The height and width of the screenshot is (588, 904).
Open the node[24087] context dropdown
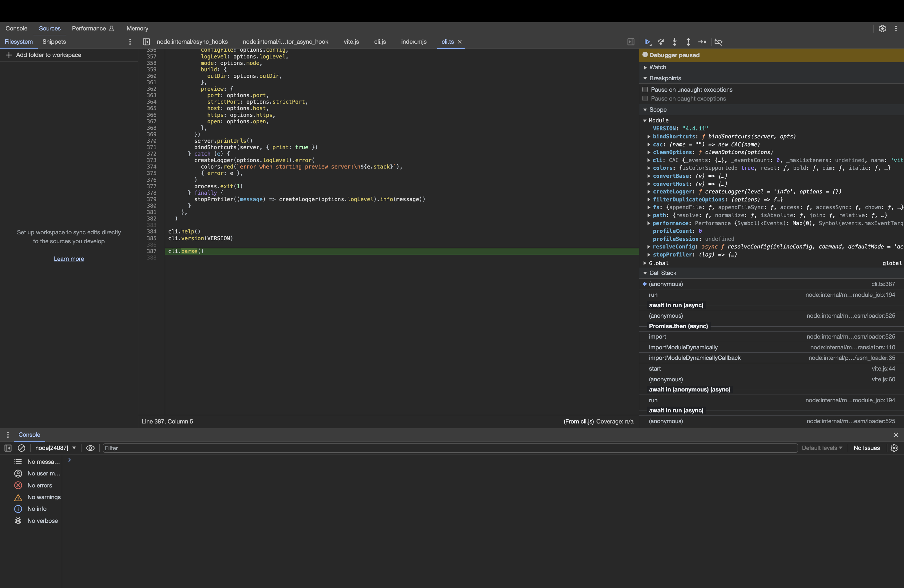55,448
